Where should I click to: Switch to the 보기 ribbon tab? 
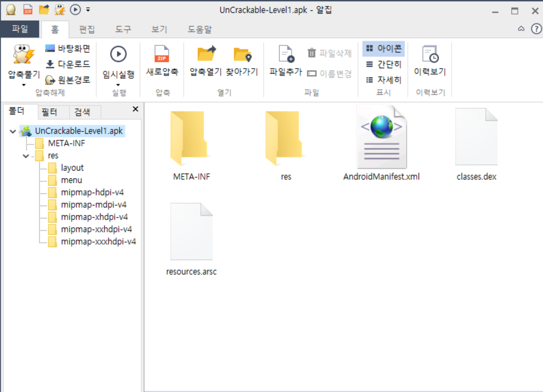159,30
